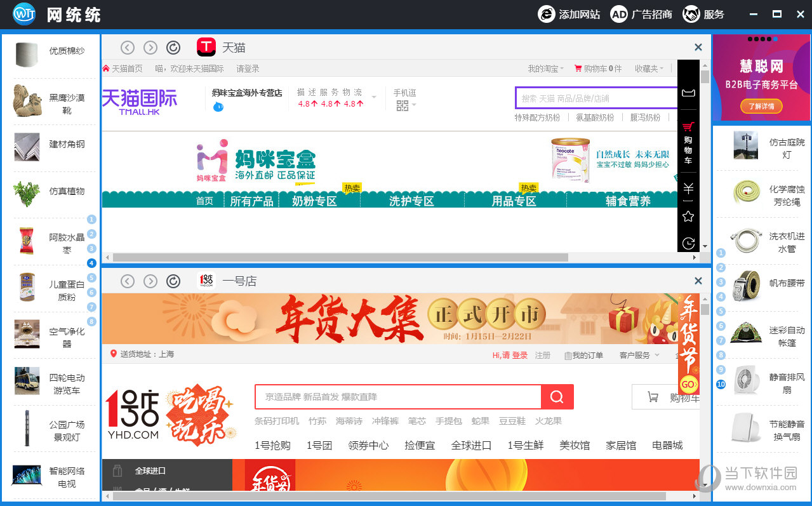Open the 用品专区 tab
The width and height of the screenshot is (812, 506).
pyautogui.click(x=514, y=201)
